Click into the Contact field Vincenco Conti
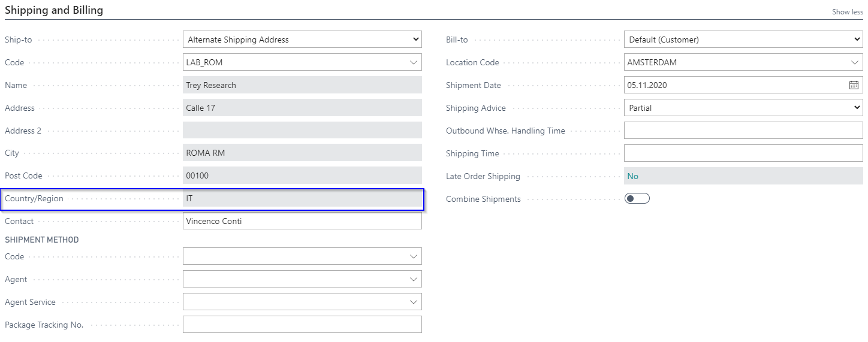868x342 pixels. coord(302,221)
